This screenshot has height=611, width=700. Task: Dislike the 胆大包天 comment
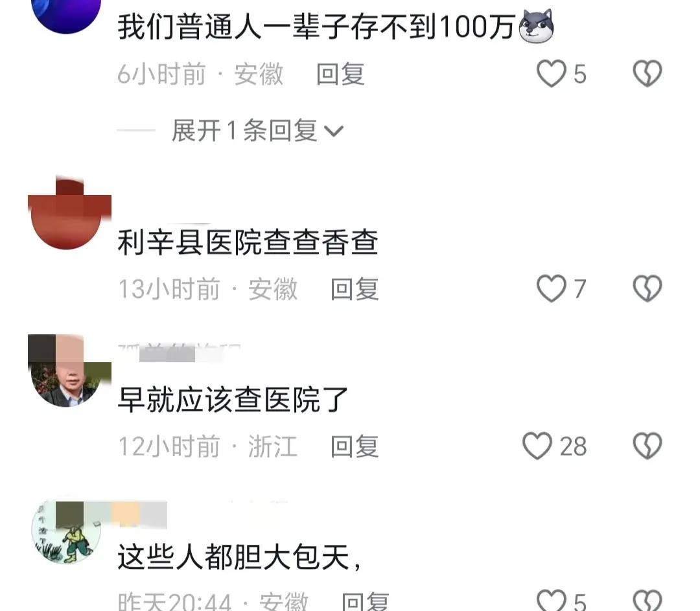(647, 600)
